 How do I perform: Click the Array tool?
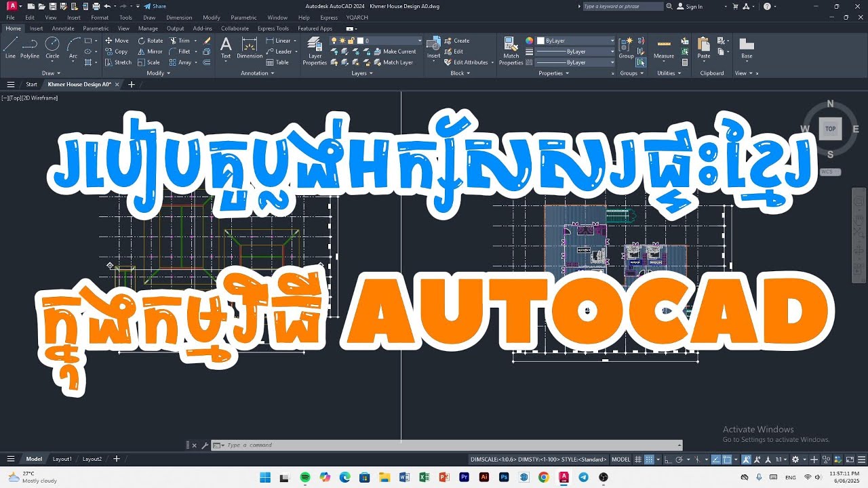[x=180, y=62]
